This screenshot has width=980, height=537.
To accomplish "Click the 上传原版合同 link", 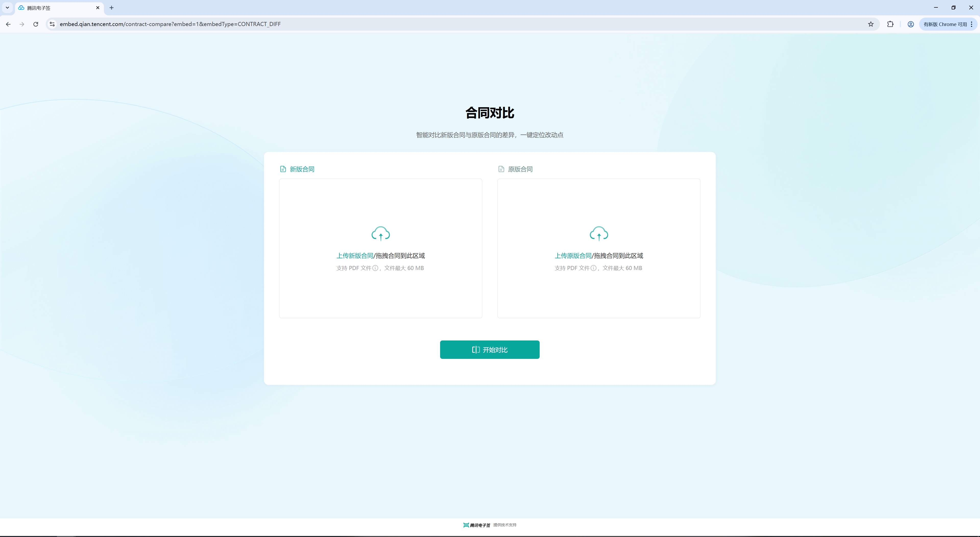I will (x=573, y=255).
